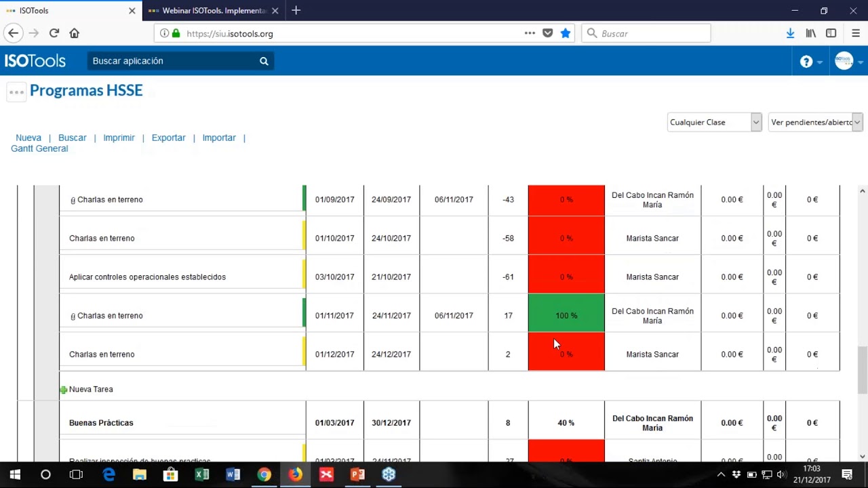Show hidden system tray icons chevron
This screenshot has width=868, height=488.
721,474
